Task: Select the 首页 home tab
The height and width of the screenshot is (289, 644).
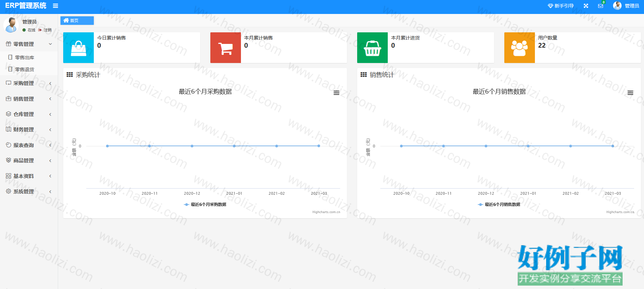Action: click(x=77, y=20)
